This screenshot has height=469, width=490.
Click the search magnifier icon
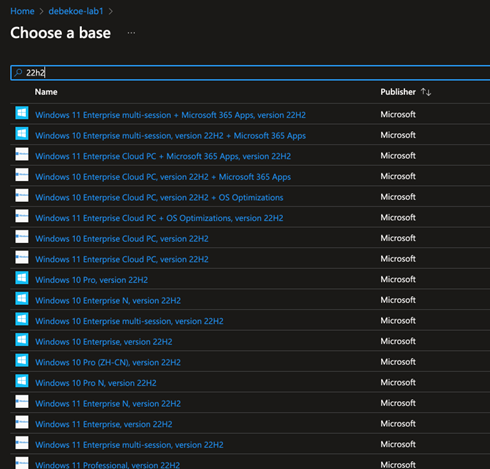(x=18, y=72)
